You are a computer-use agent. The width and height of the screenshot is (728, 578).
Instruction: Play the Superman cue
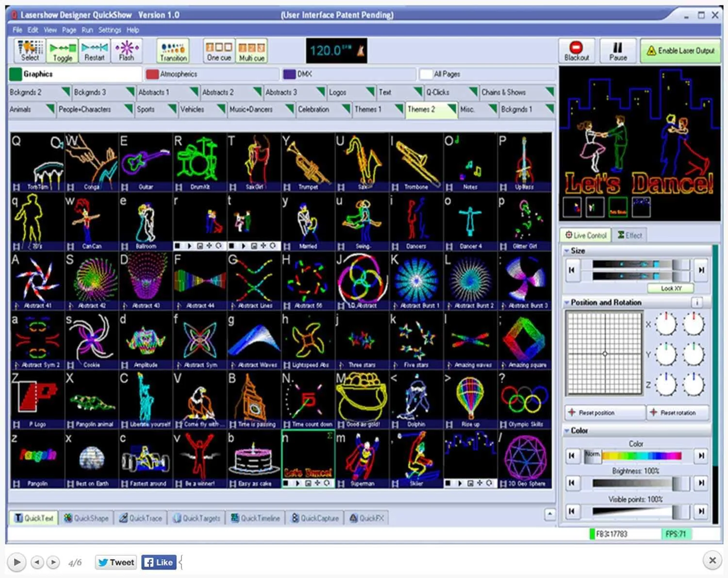(362, 459)
